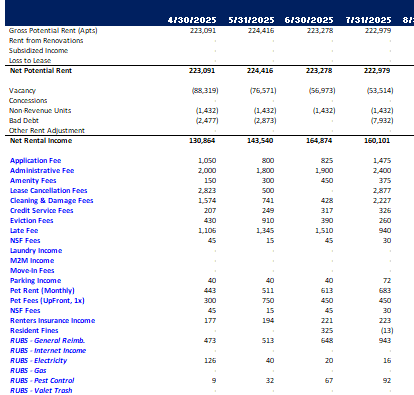
Task: Click the Parking Income label
Action: 35,281
